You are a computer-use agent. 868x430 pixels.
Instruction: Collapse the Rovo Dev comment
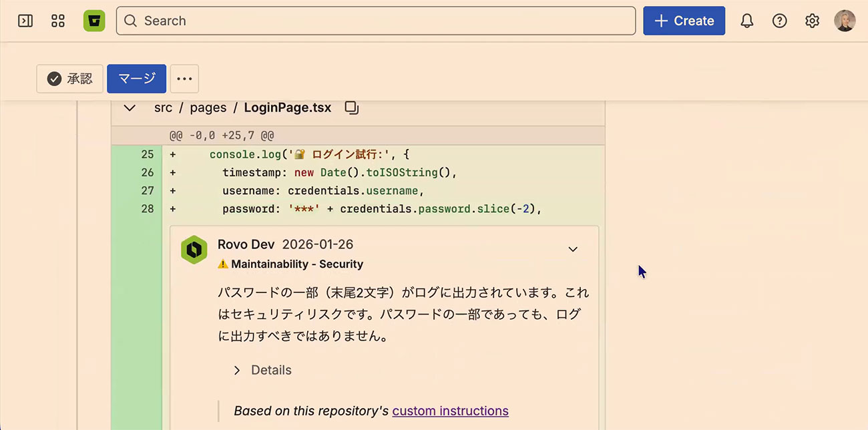pos(573,249)
